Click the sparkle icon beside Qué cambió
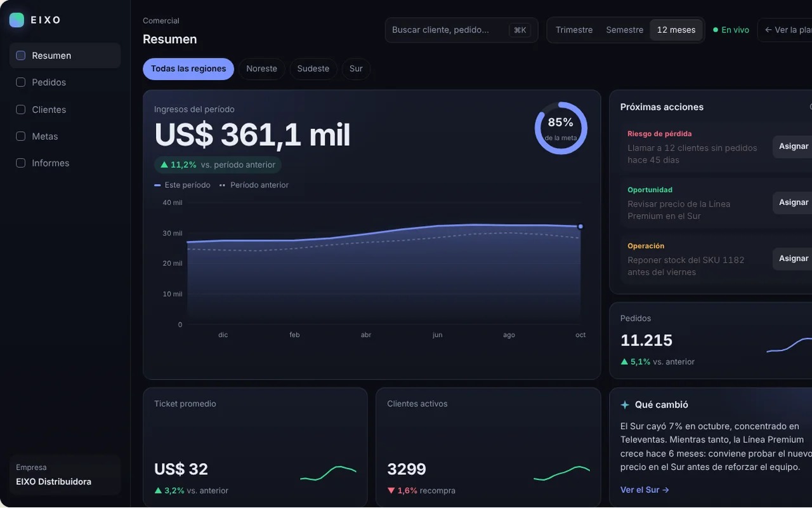This screenshot has width=812, height=508. (625, 404)
